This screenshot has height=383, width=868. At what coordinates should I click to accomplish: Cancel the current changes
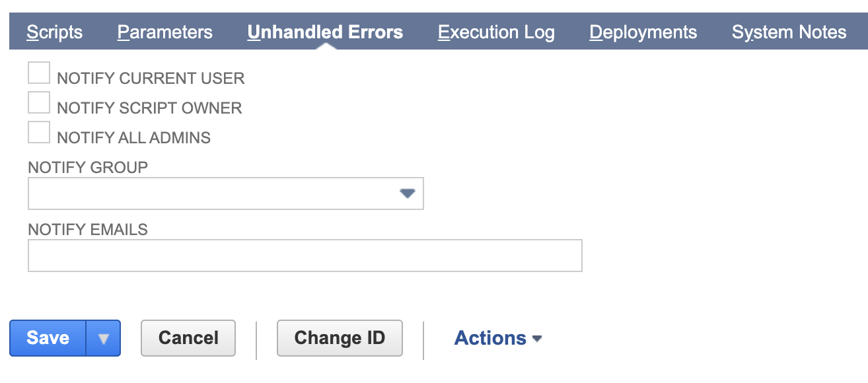tap(188, 338)
